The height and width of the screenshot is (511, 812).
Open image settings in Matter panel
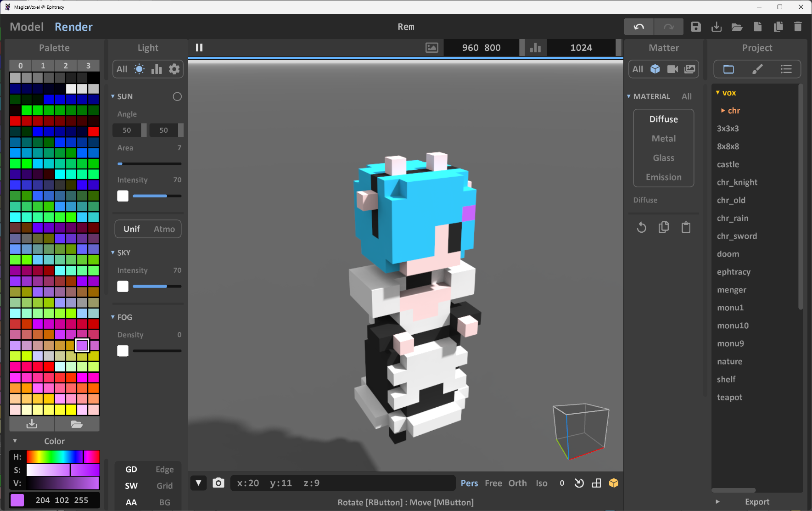[x=690, y=69]
